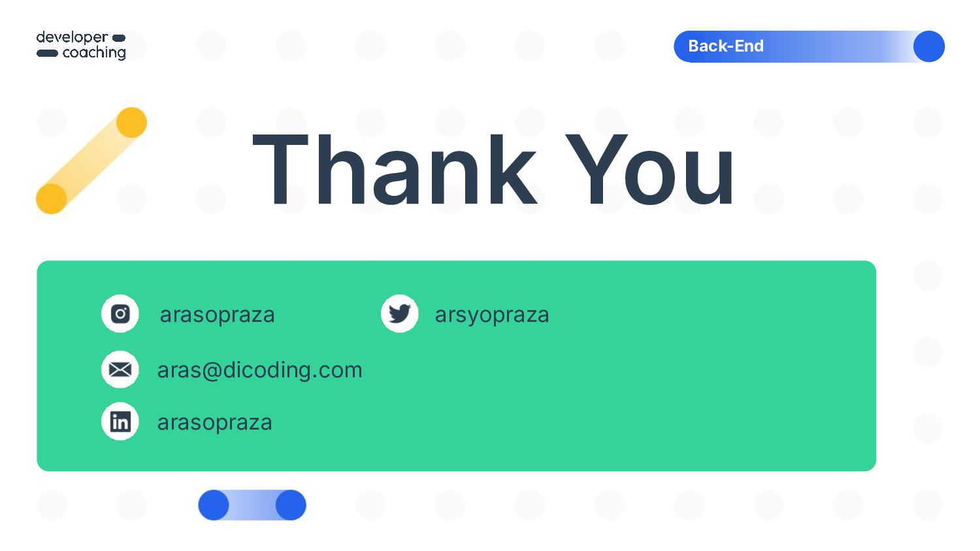Select the Thank You heading
The width and height of the screenshot is (980, 551).
pos(494,170)
